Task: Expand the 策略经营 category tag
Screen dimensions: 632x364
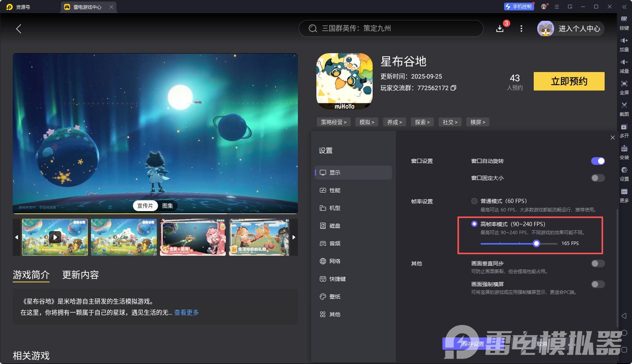Action: 333,122
